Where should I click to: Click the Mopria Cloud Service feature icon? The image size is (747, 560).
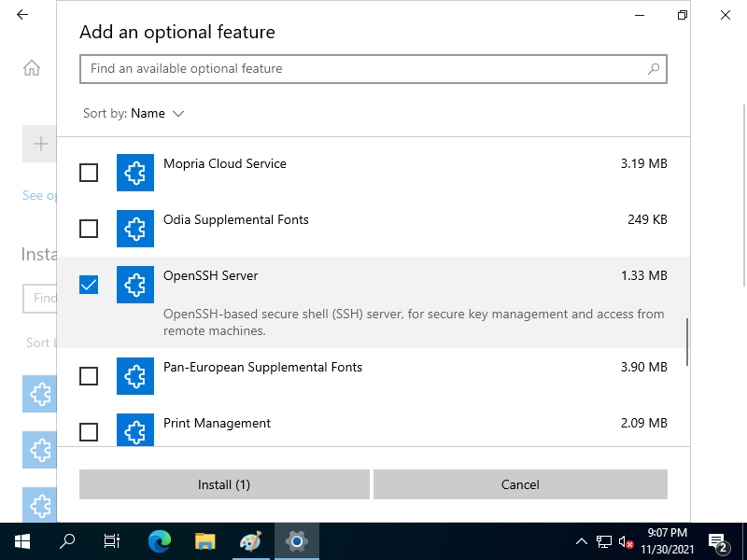134,173
